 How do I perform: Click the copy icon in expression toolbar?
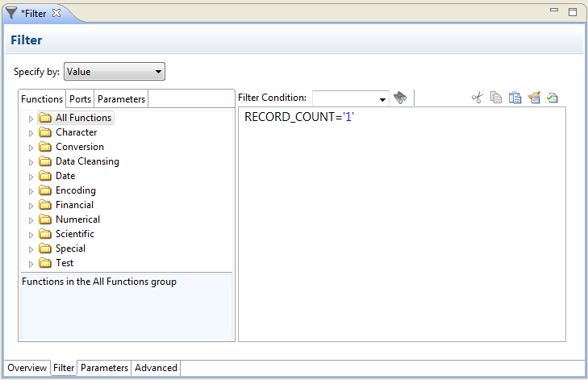point(496,98)
